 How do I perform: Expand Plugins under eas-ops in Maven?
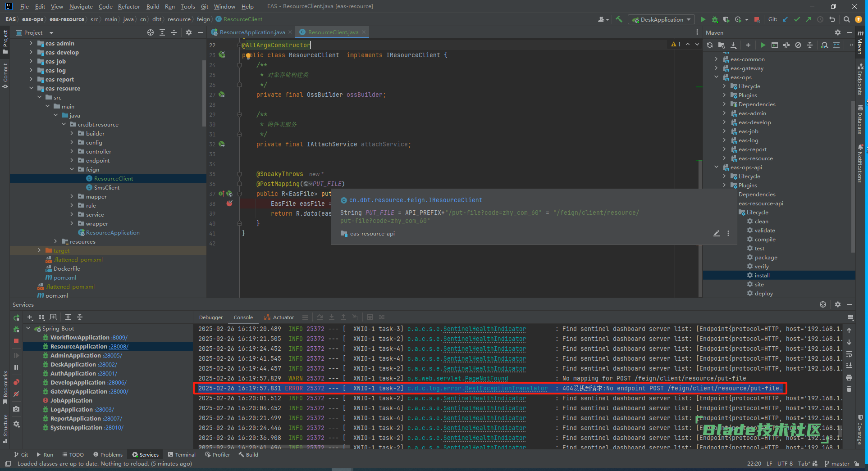point(724,95)
